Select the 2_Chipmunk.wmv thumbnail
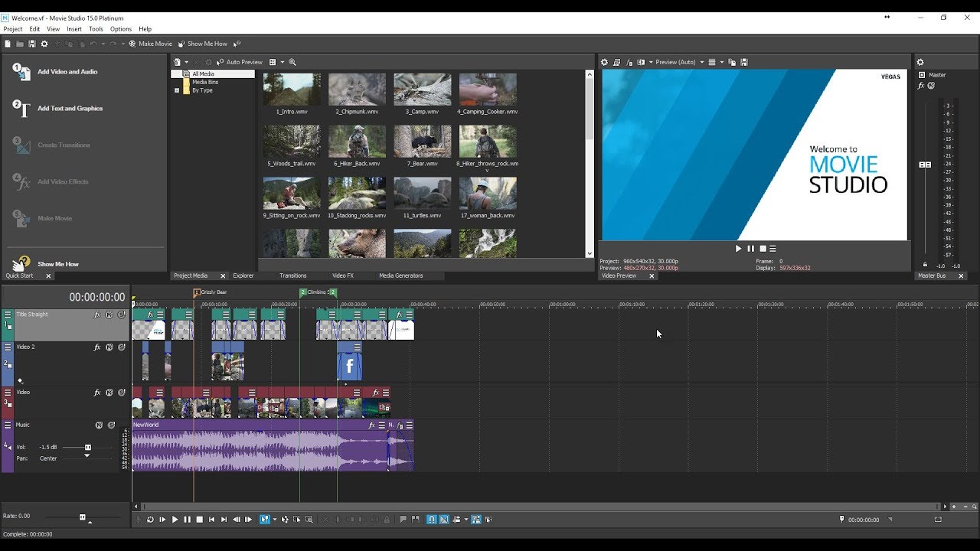The height and width of the screenshot is (551, 980). [x=357, y=90]
